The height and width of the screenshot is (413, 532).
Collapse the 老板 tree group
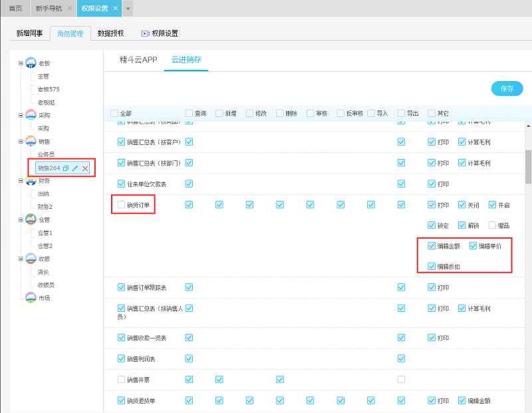click(x=21, y=63)
